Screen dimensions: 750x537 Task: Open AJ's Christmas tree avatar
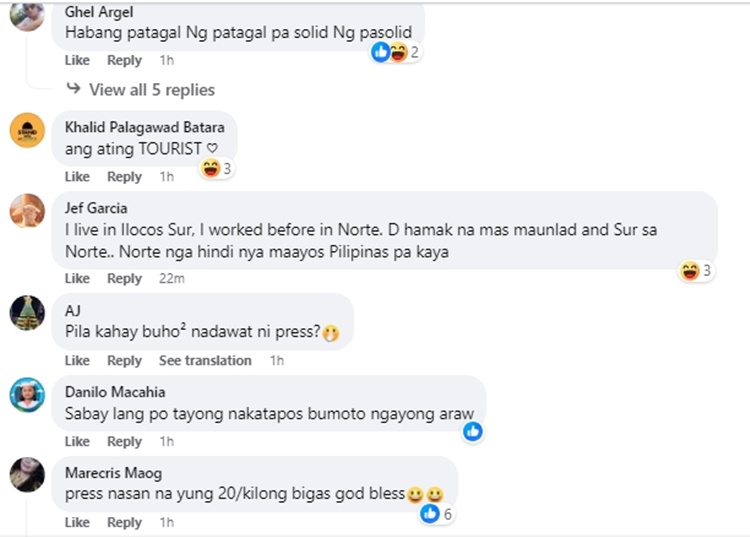(x=27, y=313)
